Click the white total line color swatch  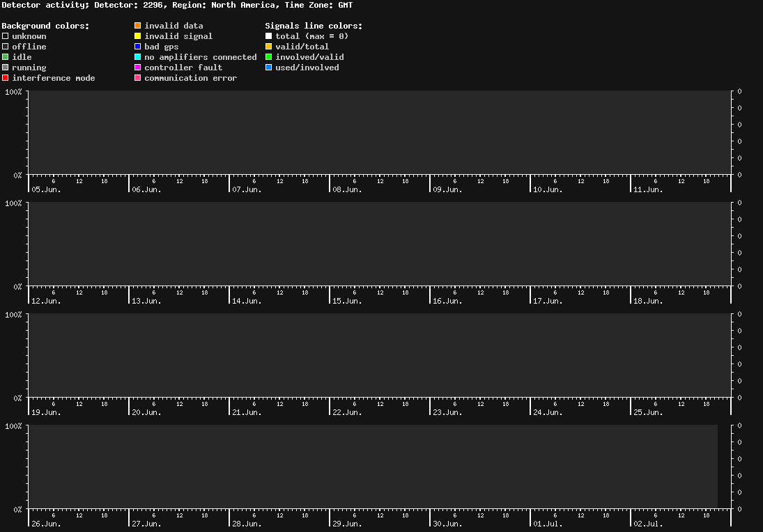[268, 36]
